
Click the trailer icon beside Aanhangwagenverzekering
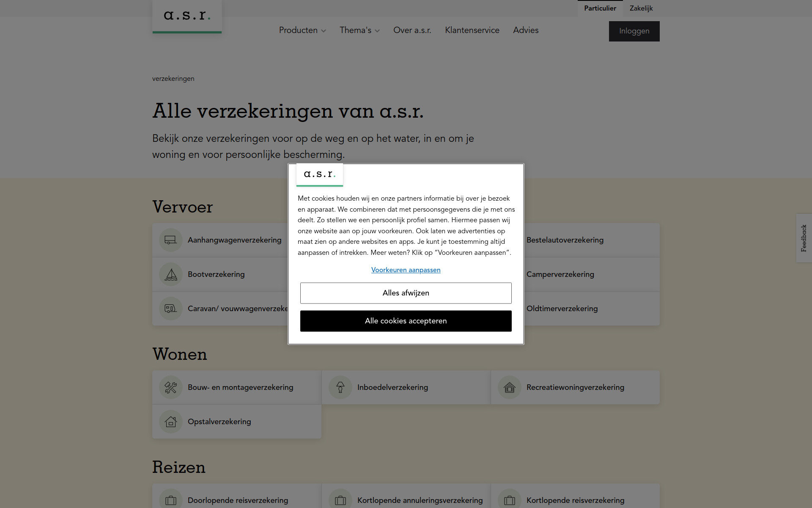[x=170, y=240]
